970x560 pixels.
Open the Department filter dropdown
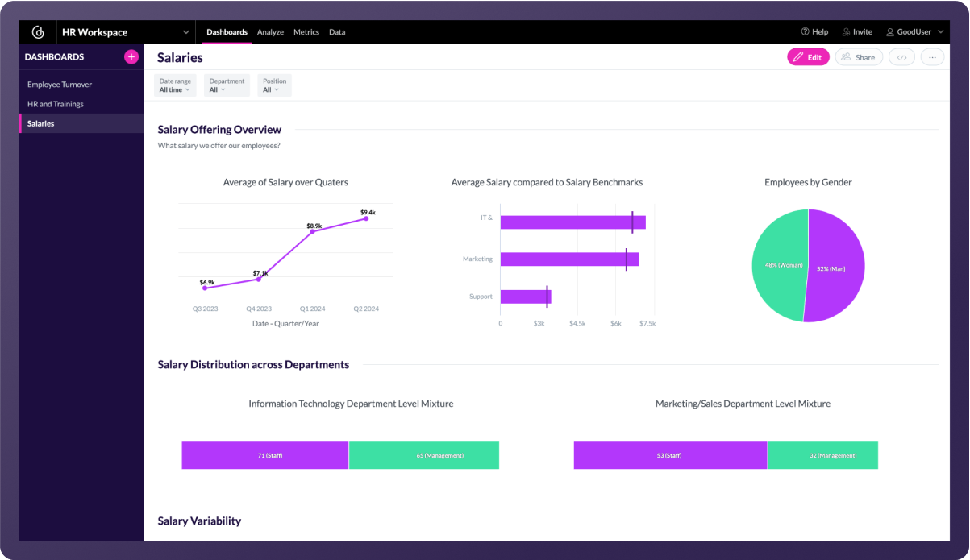[227, 85]
